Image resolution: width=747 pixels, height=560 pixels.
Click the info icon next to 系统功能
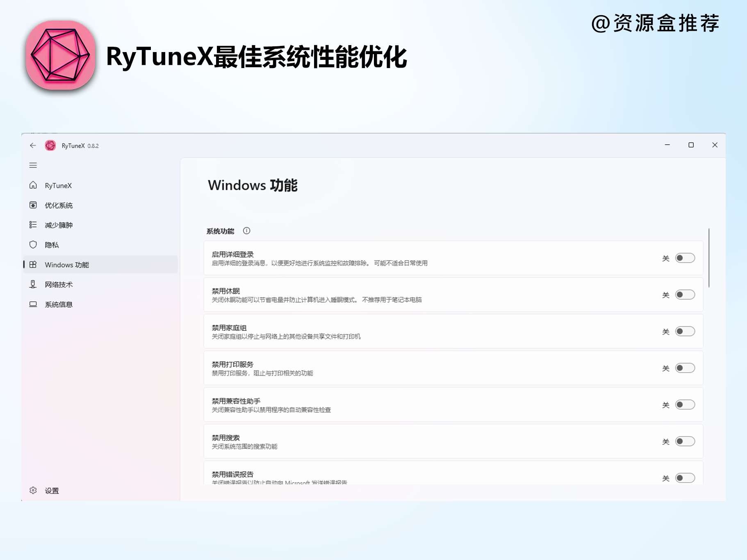(x=246, y=231)
